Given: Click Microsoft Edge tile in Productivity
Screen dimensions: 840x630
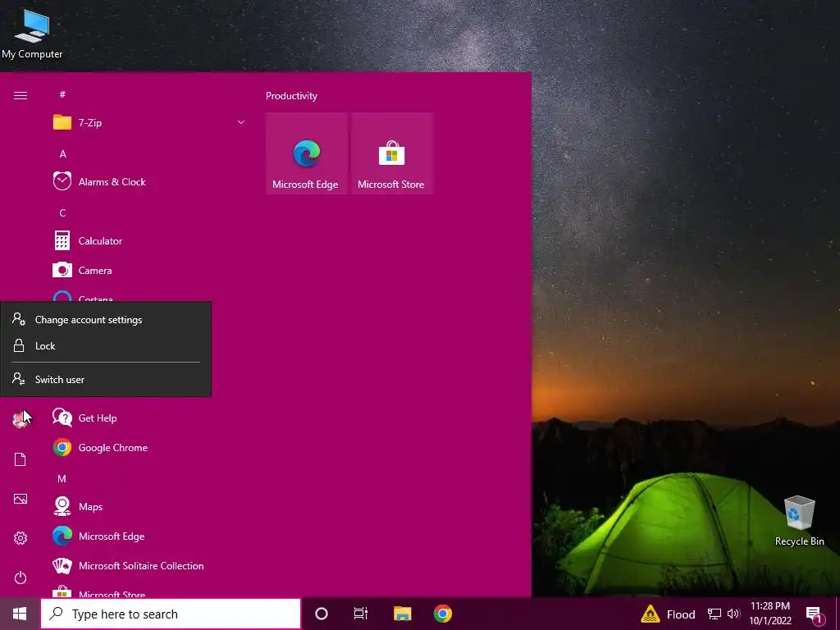Looking at the screenshot, I should (x=307, y=153).
